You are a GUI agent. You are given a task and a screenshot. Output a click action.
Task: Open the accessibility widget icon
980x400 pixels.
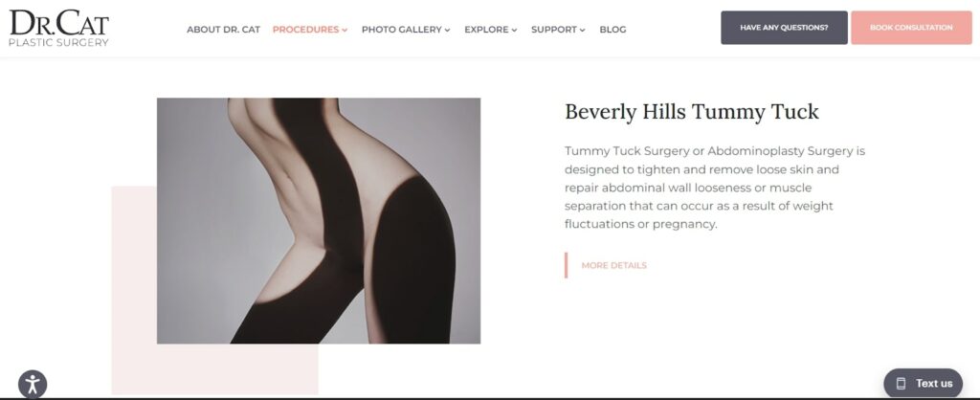33,384
